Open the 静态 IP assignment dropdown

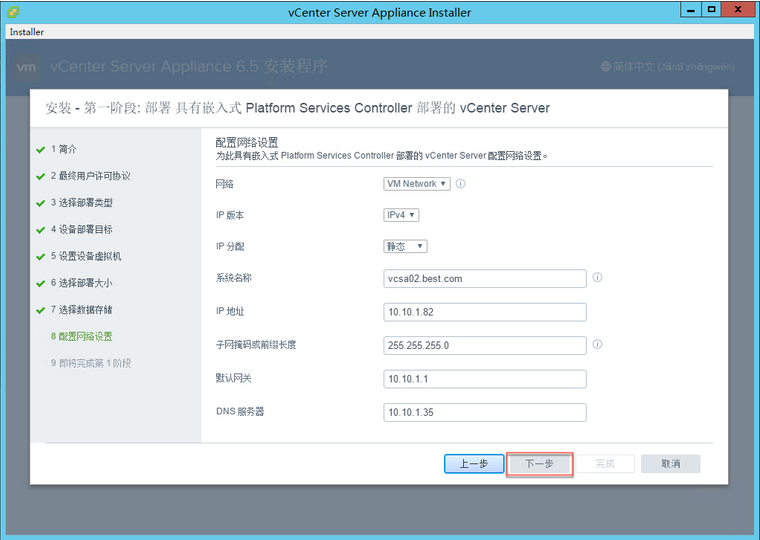405,246
